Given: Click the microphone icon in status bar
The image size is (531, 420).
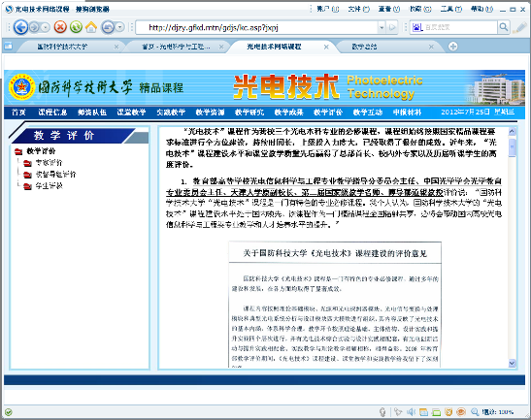Looking at the screenshot, I should tap(382, 412).
